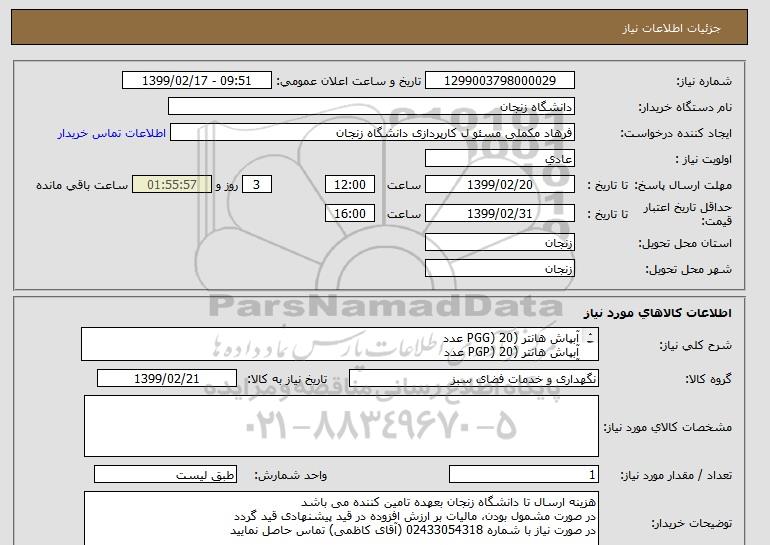Click the priority field عادی

point(499,159)
